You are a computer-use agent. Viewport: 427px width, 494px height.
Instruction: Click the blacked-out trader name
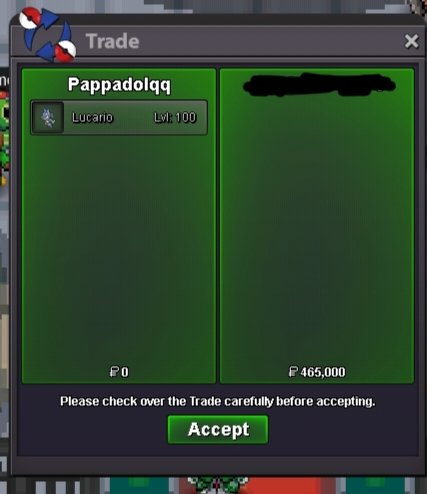pos(319,84)
